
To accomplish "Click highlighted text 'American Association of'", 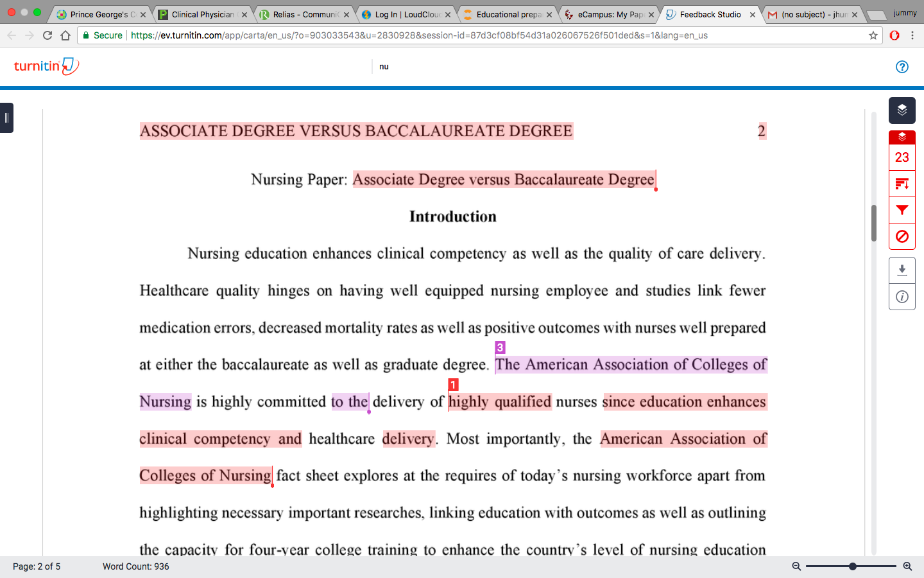I will (x=683, y=439).
